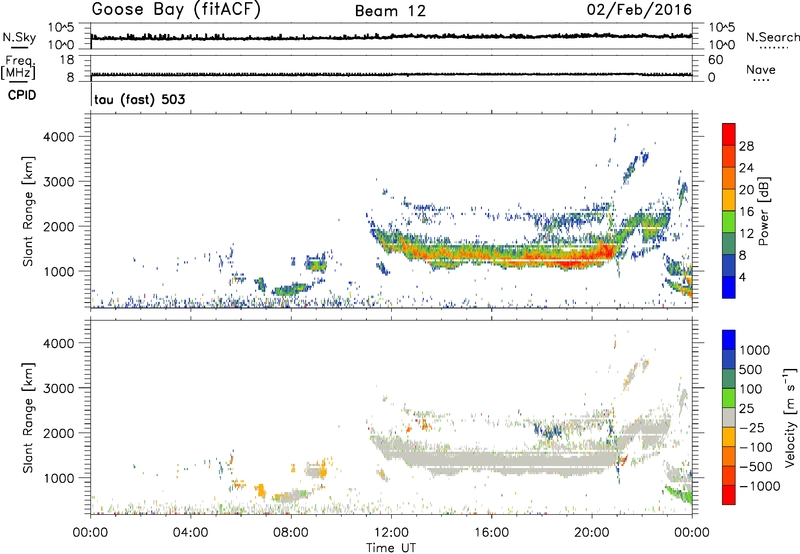
Task: Click the '3000' tick on the Velocity panel
Action: 58,388
